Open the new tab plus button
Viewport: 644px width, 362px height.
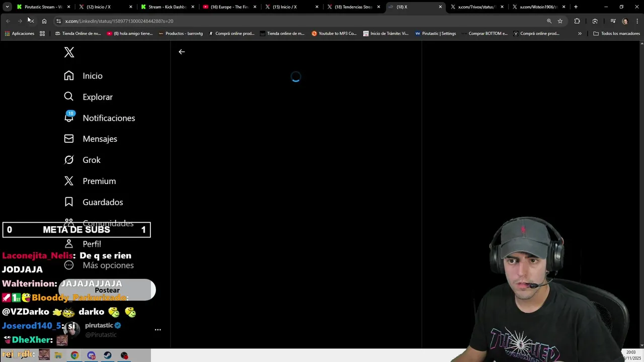click(576, 7)
